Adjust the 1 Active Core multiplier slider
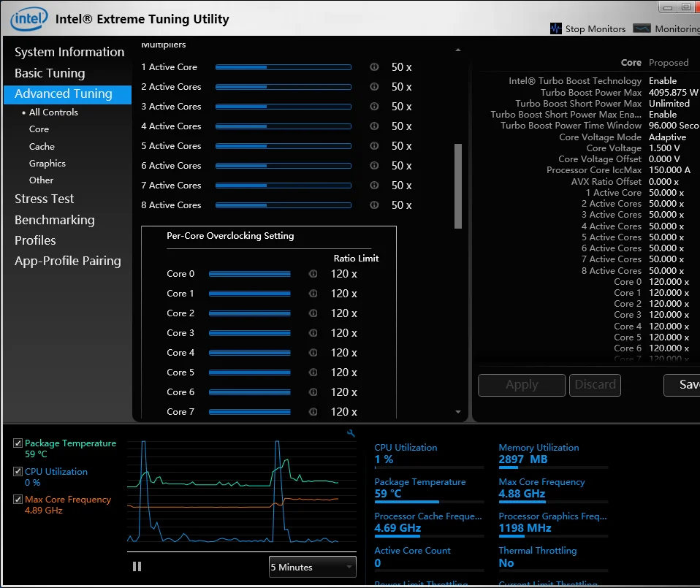 pyautogui.click(x=284, y=67)
